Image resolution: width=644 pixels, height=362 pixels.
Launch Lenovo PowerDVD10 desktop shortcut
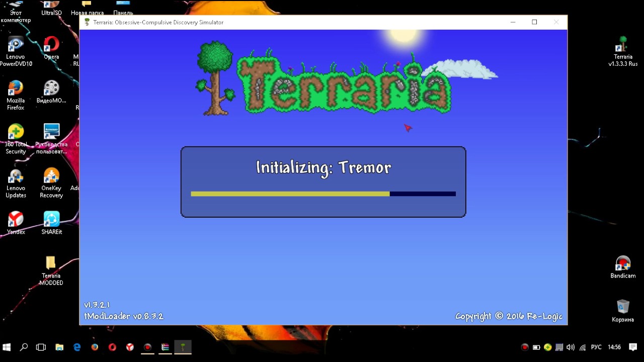click(x=16, y=52)
